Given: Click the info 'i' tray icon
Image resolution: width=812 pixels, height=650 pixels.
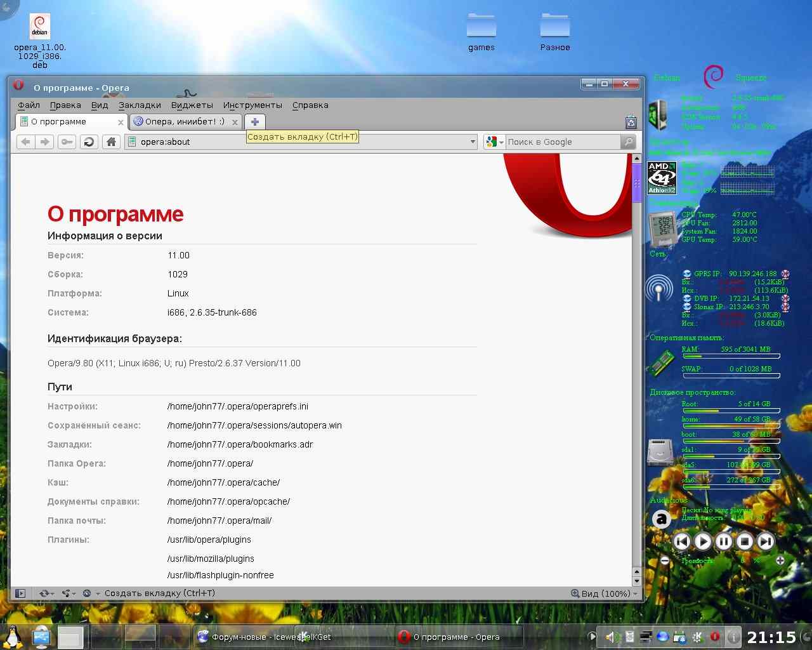Looking at the screenshot, I should (733, 637).
